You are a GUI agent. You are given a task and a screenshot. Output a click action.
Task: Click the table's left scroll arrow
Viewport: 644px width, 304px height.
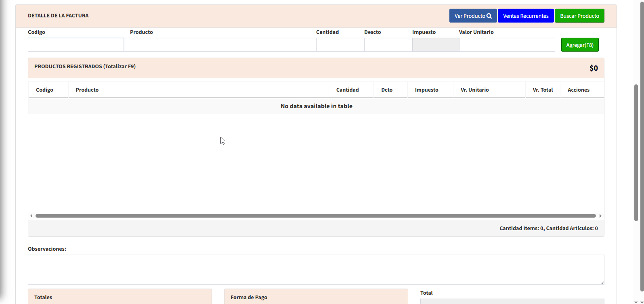coord(31,216)
